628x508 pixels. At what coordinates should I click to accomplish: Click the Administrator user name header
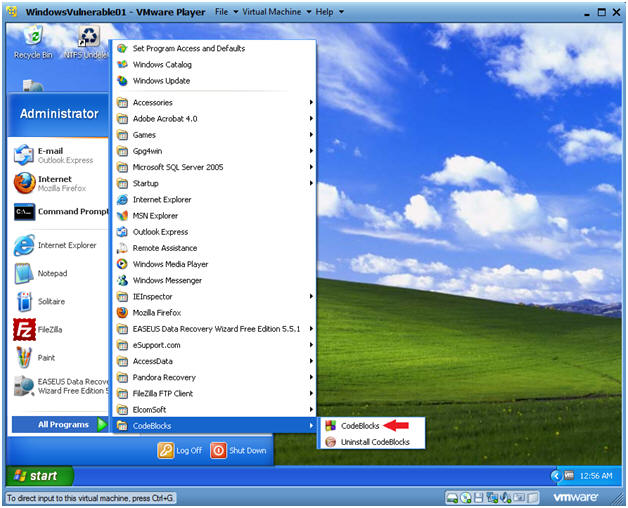(59, 114)
